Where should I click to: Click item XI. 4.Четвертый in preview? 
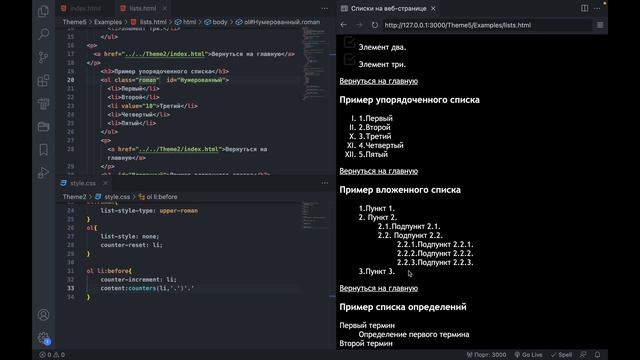point(375,145)
